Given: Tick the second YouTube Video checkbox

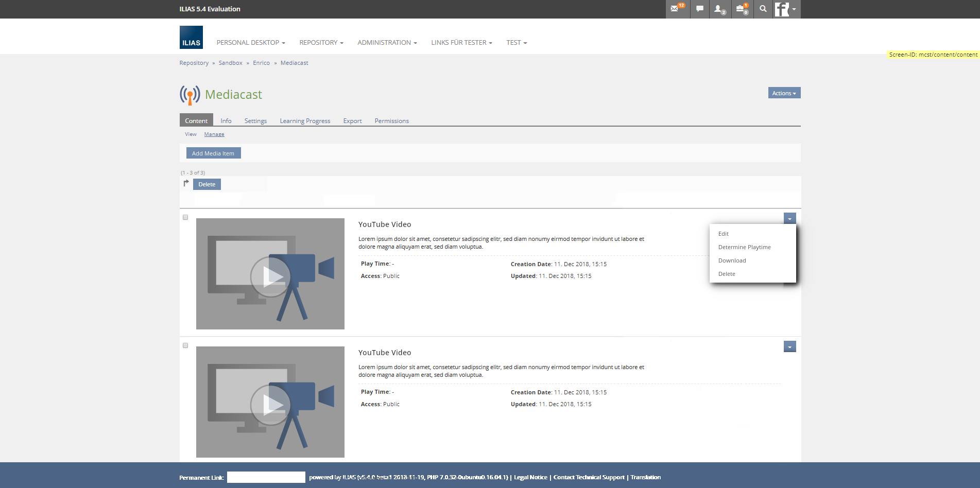Looking at the screenshot, I should tap(185, 345).
